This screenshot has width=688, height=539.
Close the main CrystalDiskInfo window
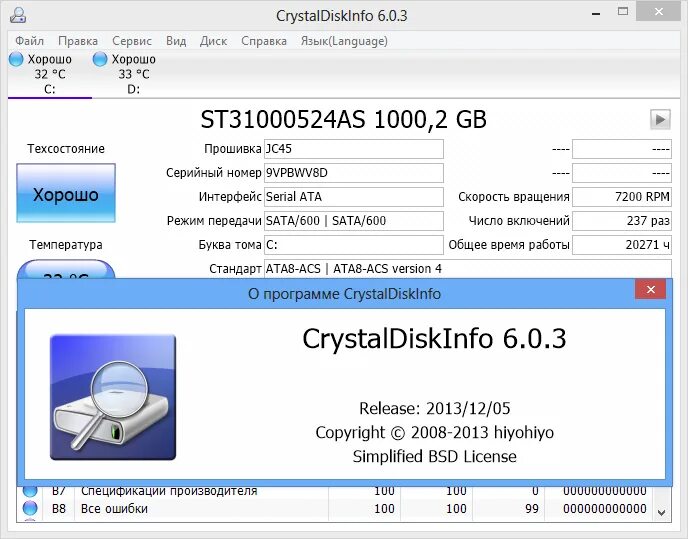click(x=659, y=12)
